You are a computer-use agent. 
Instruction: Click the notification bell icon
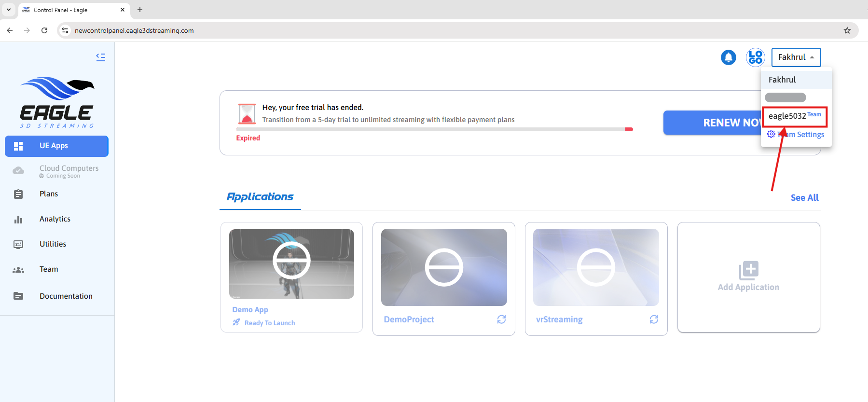(x=728, y=57)
